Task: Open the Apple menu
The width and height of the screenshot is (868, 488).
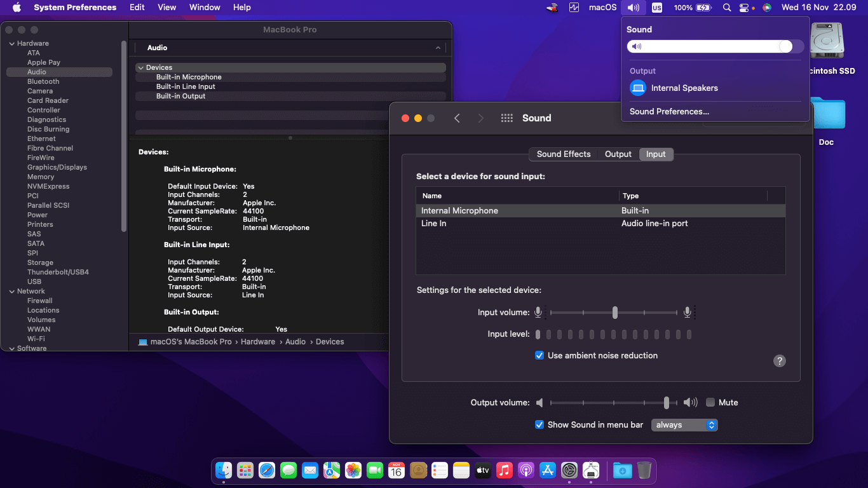Action: coord(17,8)
